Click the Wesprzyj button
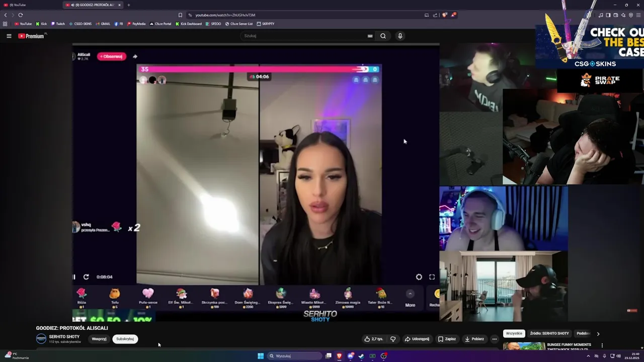 point(99,339)
